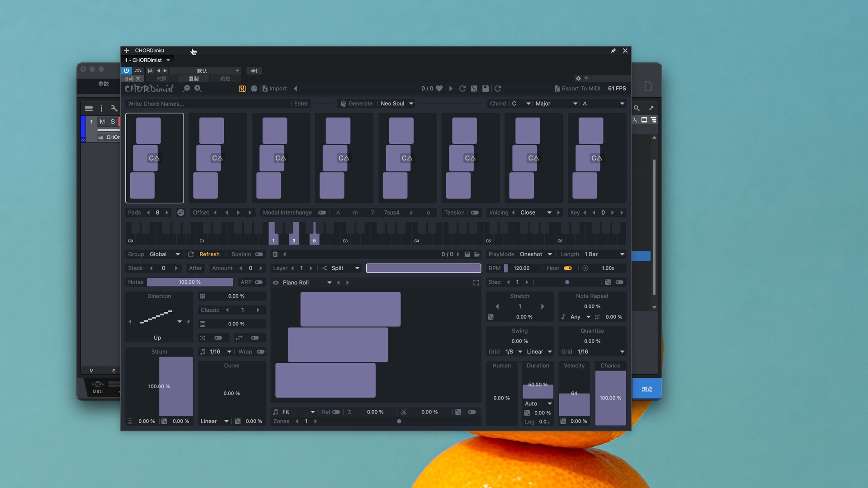
Task: Click the redo circular arrow near Export
Action: pos(498,89)
